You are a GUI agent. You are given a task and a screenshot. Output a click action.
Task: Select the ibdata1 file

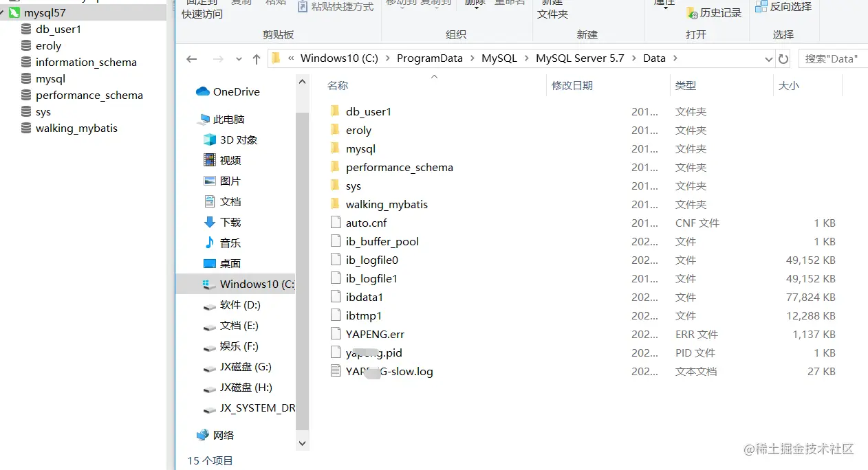click(x=365, y=297)
